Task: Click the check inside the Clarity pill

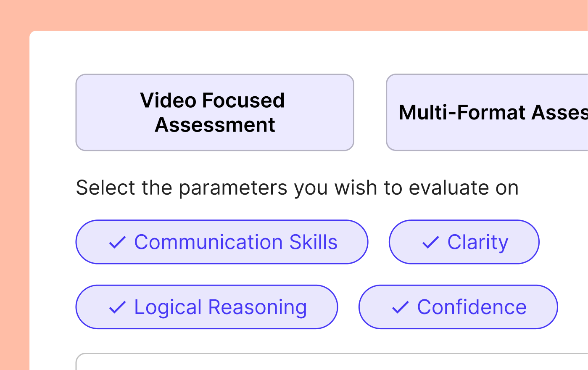Action: (431, 242)
